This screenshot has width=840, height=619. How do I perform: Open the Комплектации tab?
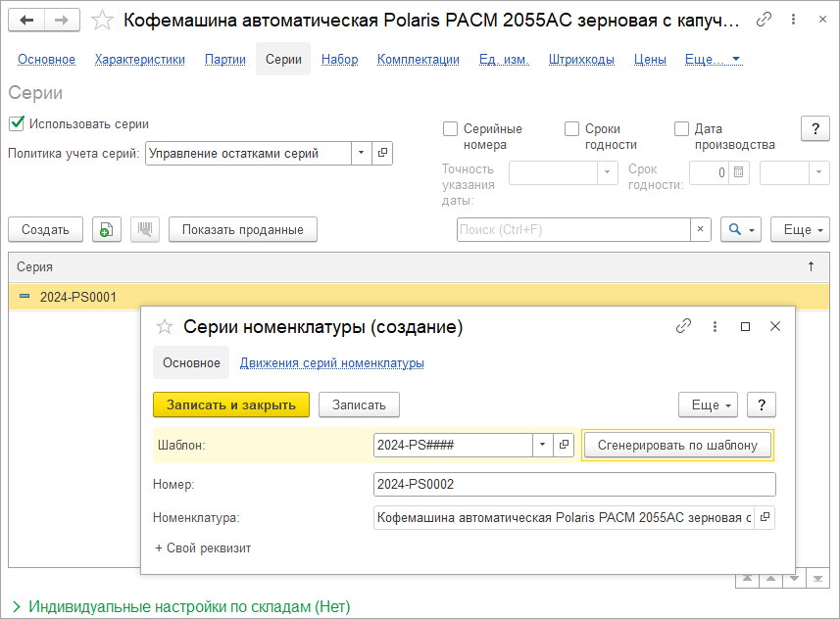point(419,60)
